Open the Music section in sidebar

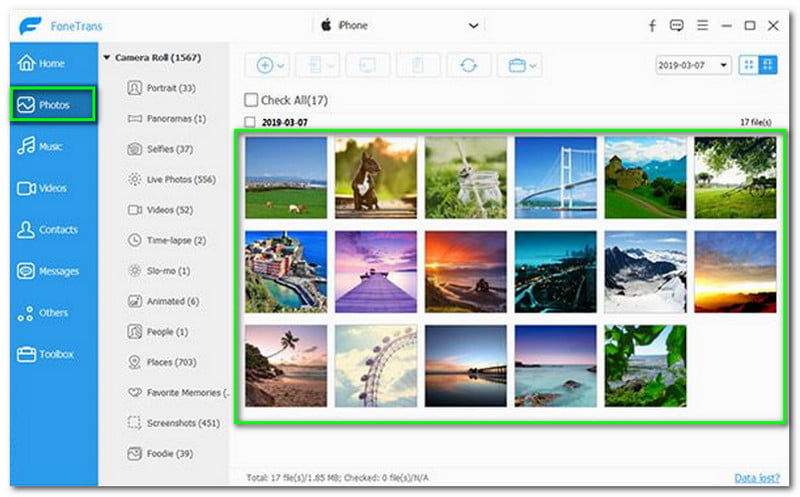tap(52, 147)
